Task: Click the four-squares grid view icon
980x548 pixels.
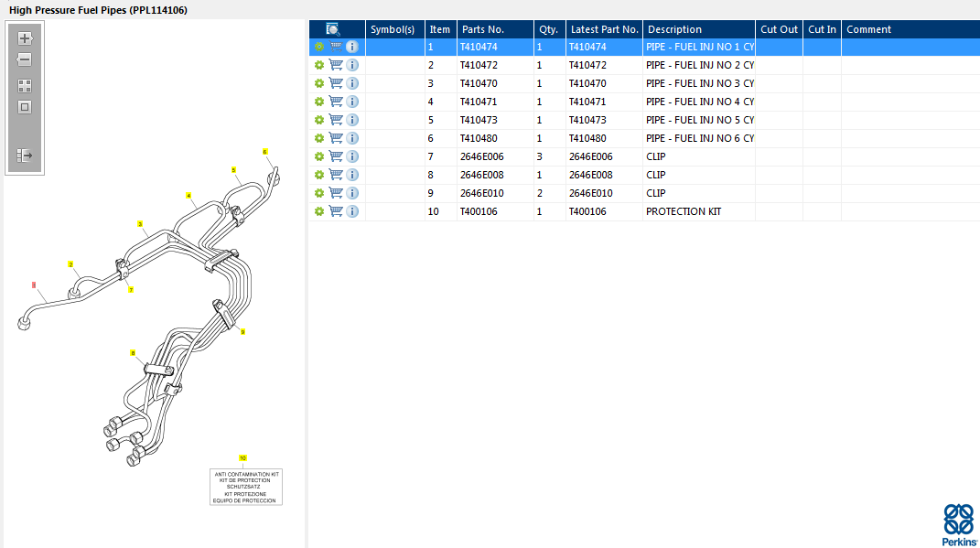Action: point(25,86)
